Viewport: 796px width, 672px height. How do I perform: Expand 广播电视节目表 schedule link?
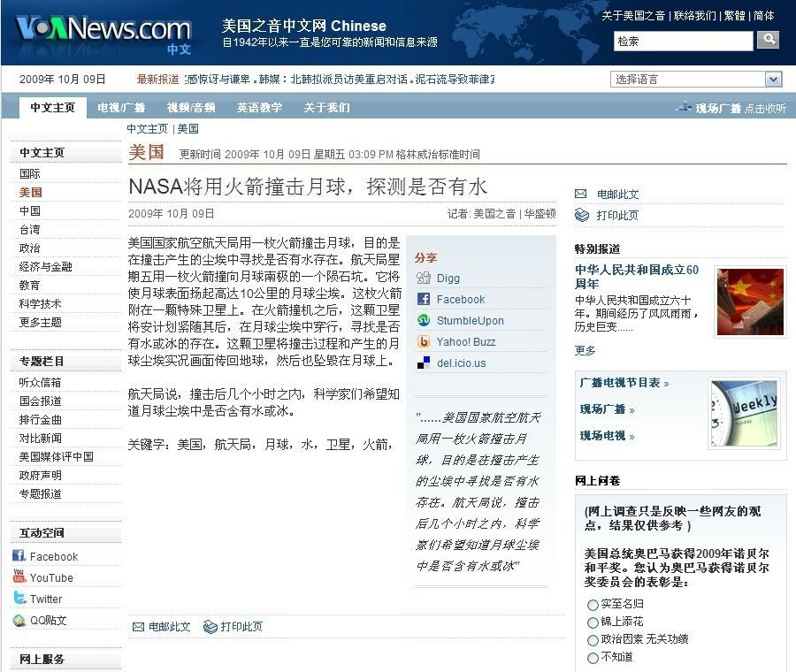tap(624, 383)
